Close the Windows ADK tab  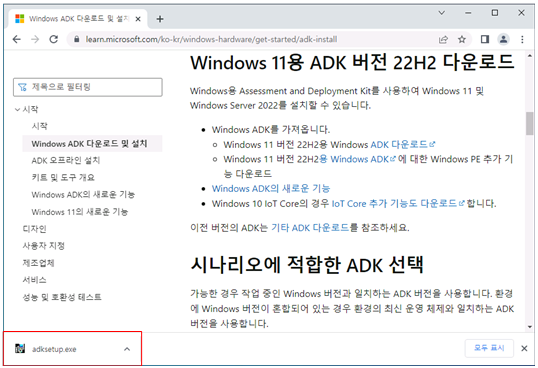(138, 19)
